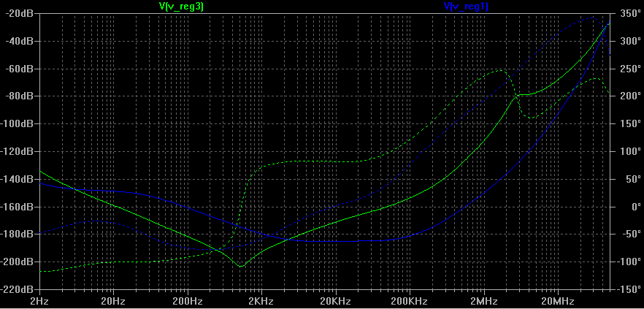Select the V(v_reg1) trace label
Screen dimensions: 644x309
[466, 7]
